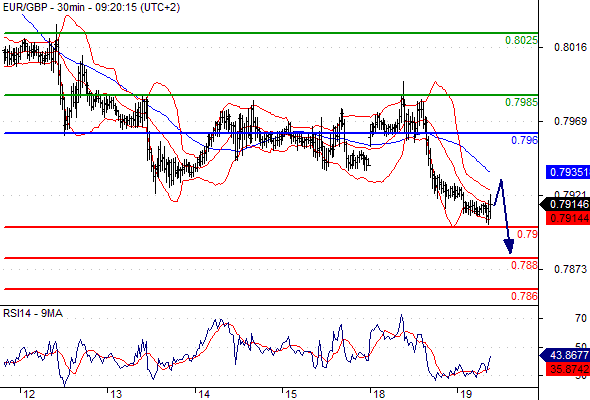Select the 0.7985 resistance level label
Viewport: 590px width, 400px height.
tap(521, 102)
